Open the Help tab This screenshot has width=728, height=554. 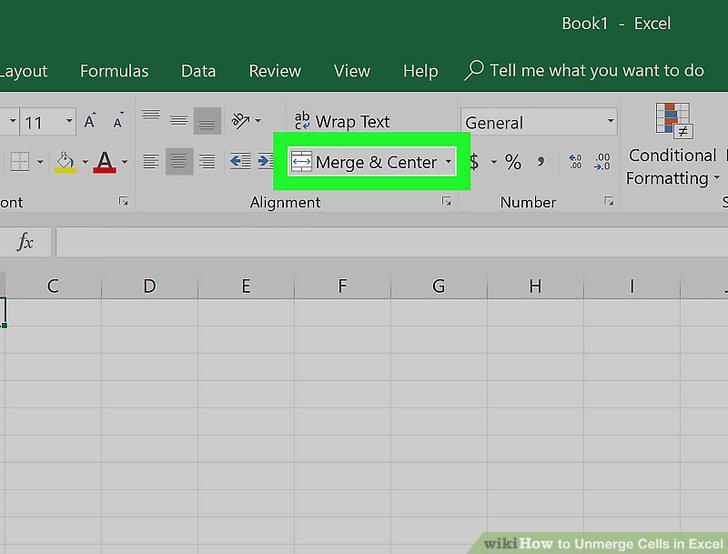point(420,71)
